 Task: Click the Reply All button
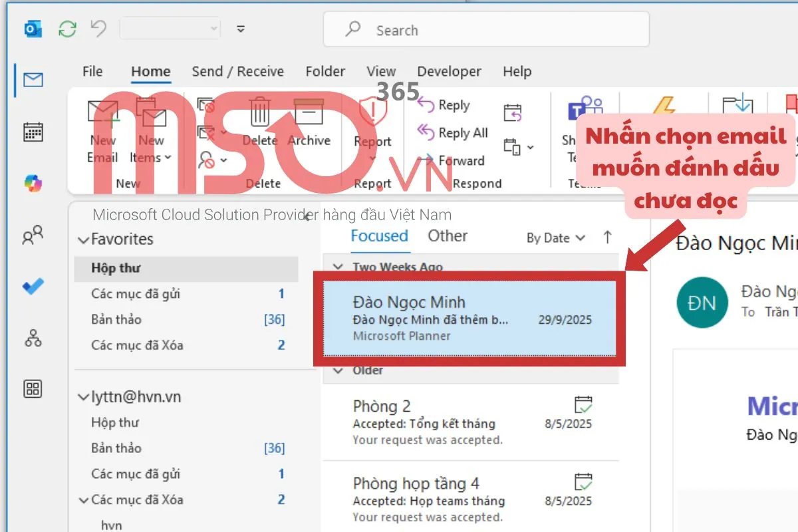click(x=453, y=133)
